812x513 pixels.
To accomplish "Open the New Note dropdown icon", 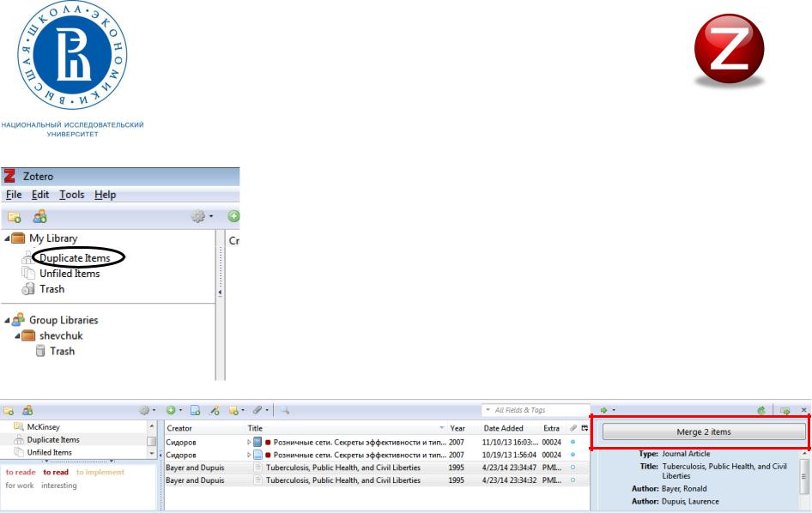I will [x=236, y=411].
